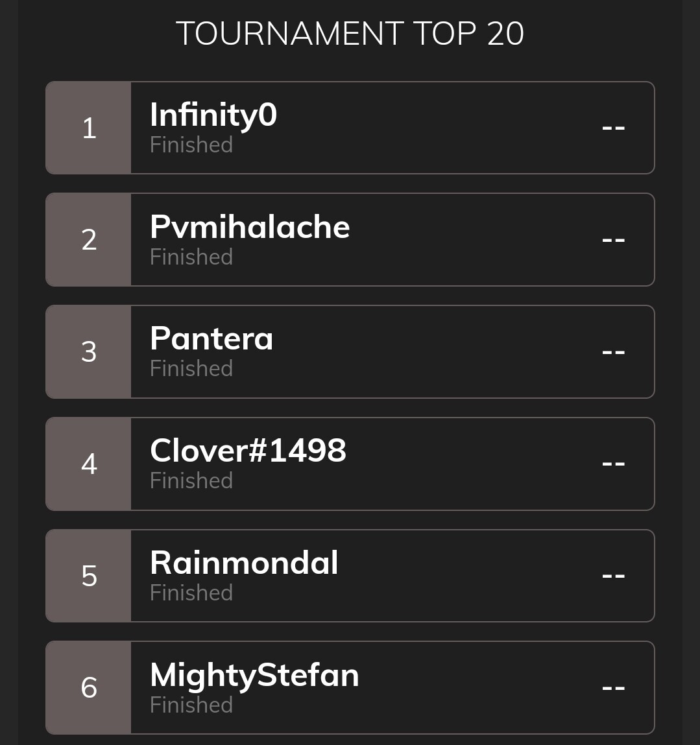Click Rainmondal's score dashes
This screenshot has height=745, width=700.
point(614,576)
